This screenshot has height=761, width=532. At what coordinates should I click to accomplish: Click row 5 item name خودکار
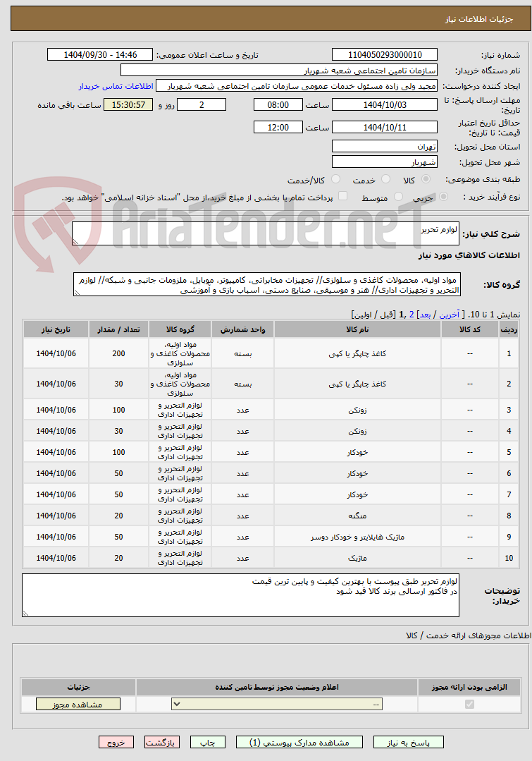(x=357, y=452)
